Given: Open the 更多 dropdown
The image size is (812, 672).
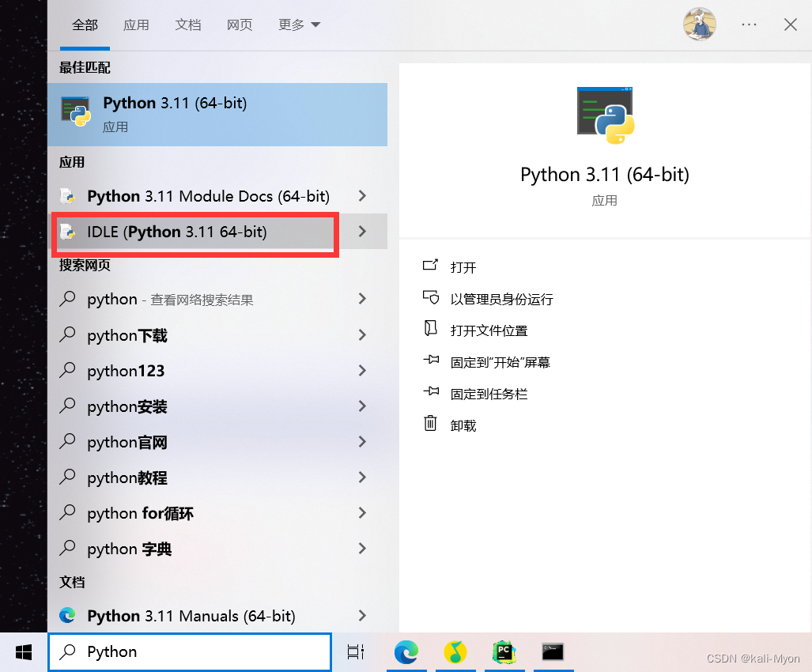Looking at the screenshot, I should tap(300, 25).
